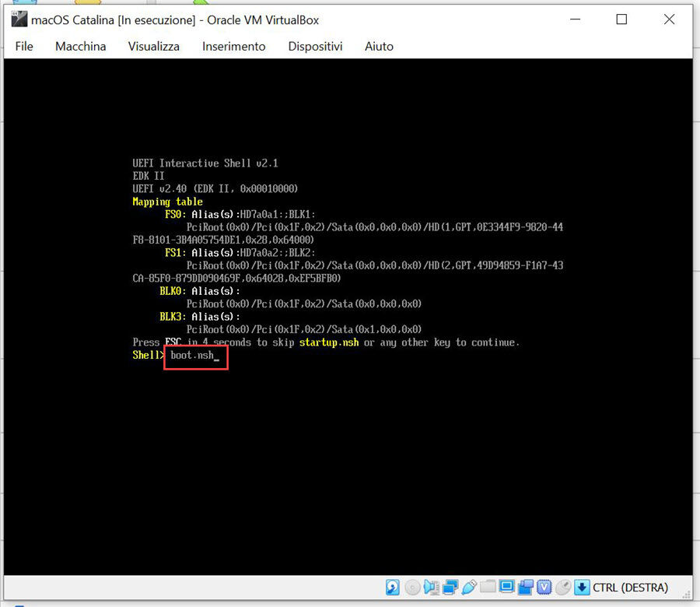This screenshot has width=700, height=607.
Task: Open the Macchina menu
Action: coord(80,47)
